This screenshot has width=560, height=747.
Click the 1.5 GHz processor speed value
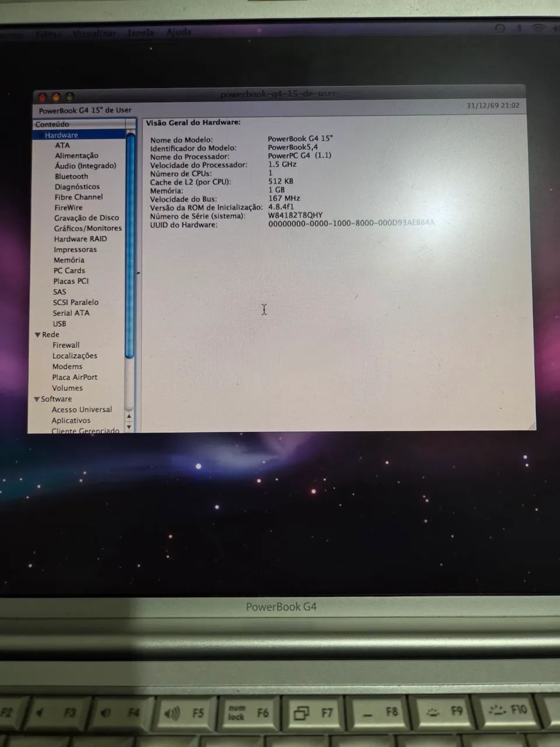coord(282,165)
